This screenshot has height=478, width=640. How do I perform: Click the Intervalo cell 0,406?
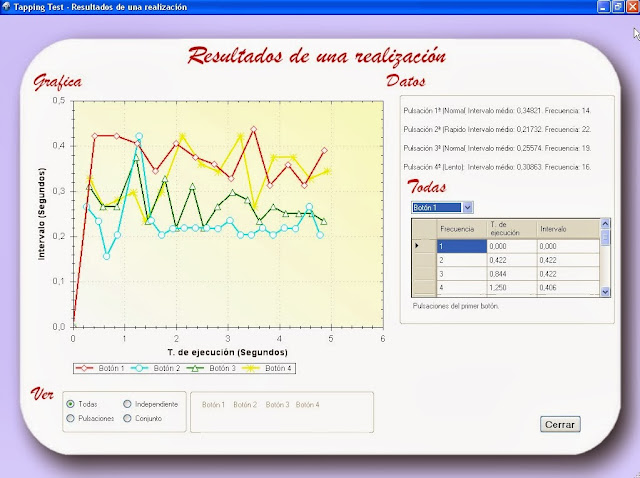[x=568, y=288]
